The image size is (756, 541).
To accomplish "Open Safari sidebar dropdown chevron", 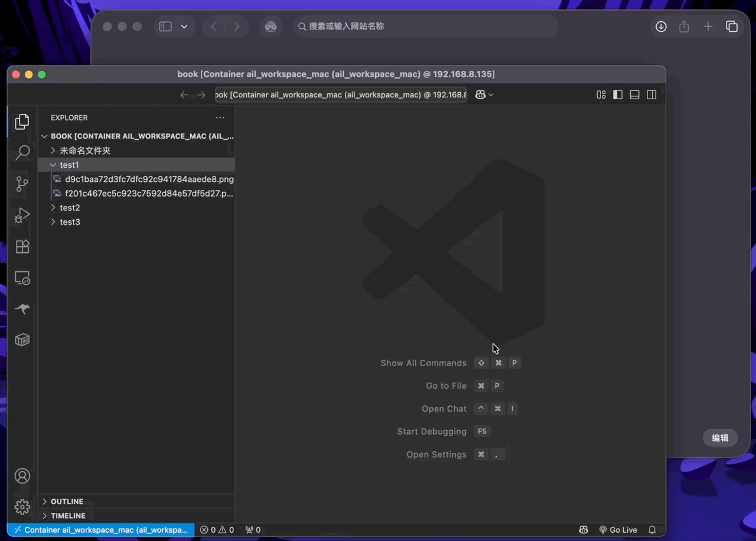I will [184, 27].
